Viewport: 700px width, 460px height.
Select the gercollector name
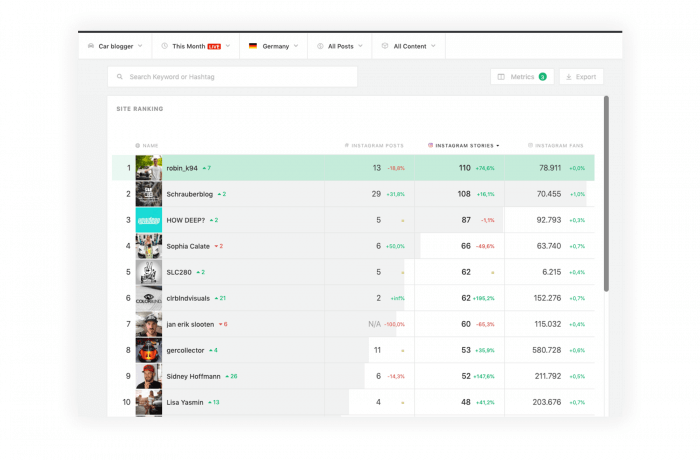[185, 351]
